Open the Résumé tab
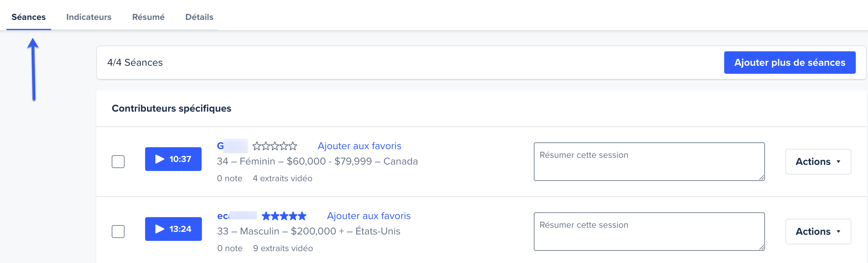Screen dimensions: 868x263 [148, 17]
